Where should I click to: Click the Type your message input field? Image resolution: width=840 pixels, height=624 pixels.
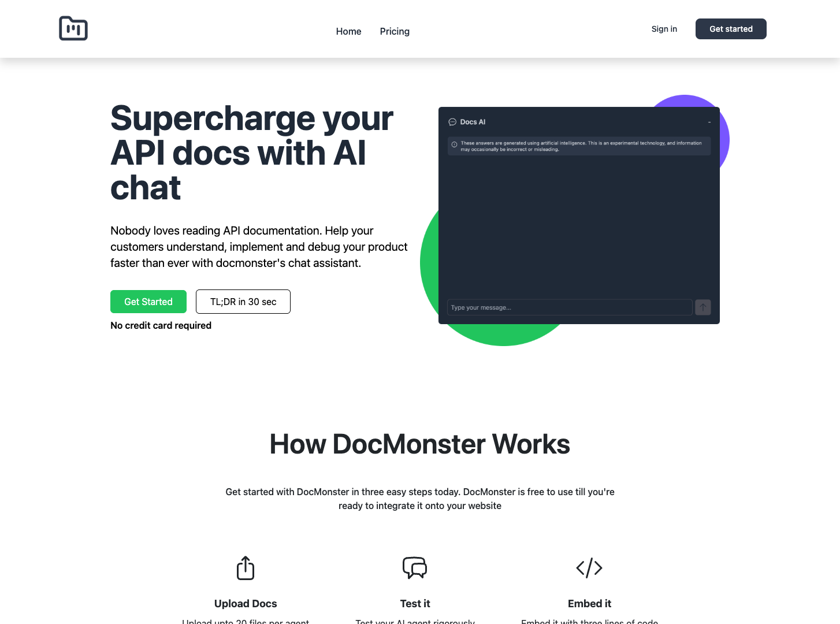(x=569, y=307)
